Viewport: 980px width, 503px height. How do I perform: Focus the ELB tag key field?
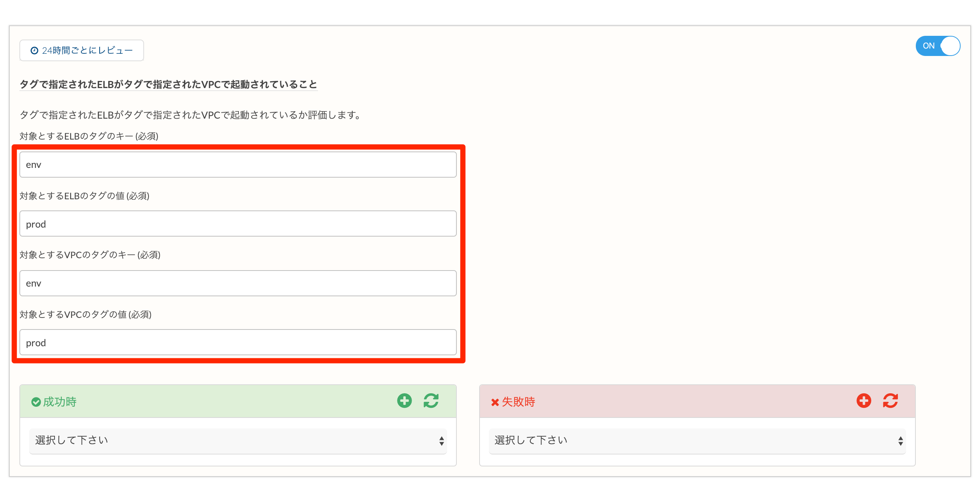click(238, 164)
